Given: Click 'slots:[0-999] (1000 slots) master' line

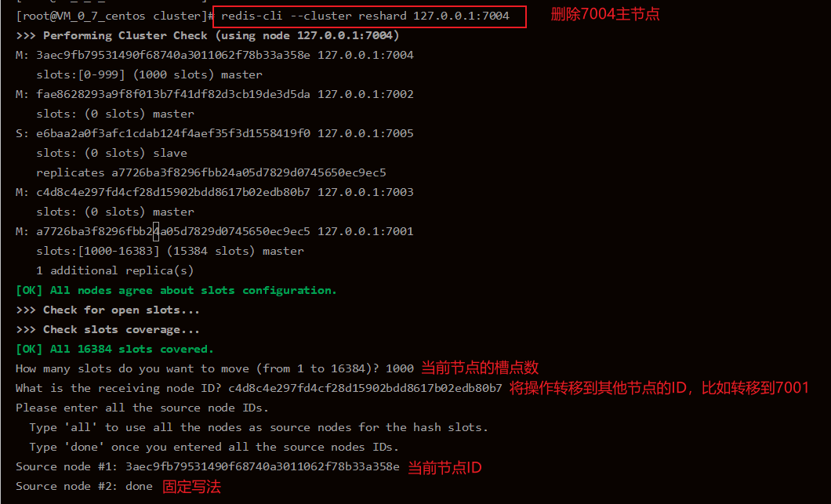Looking at the screenshot, I should pos(150,74).
